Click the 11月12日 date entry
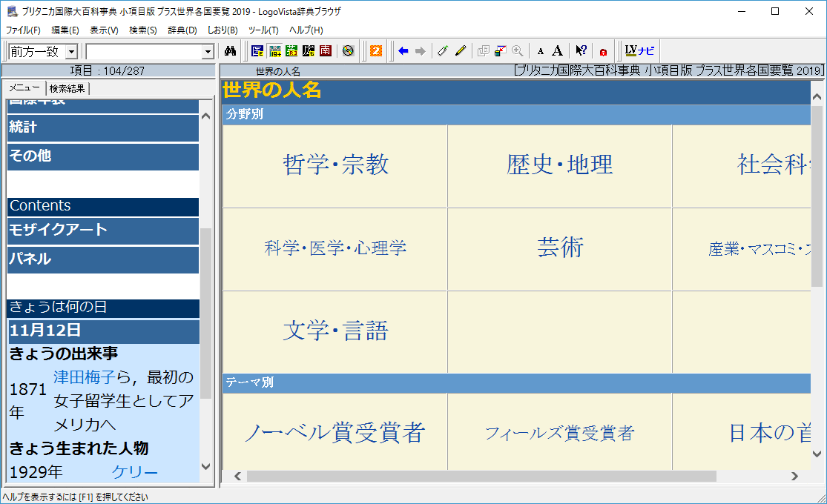The width and height of the screenshot is (827, 504). point(103,331)
